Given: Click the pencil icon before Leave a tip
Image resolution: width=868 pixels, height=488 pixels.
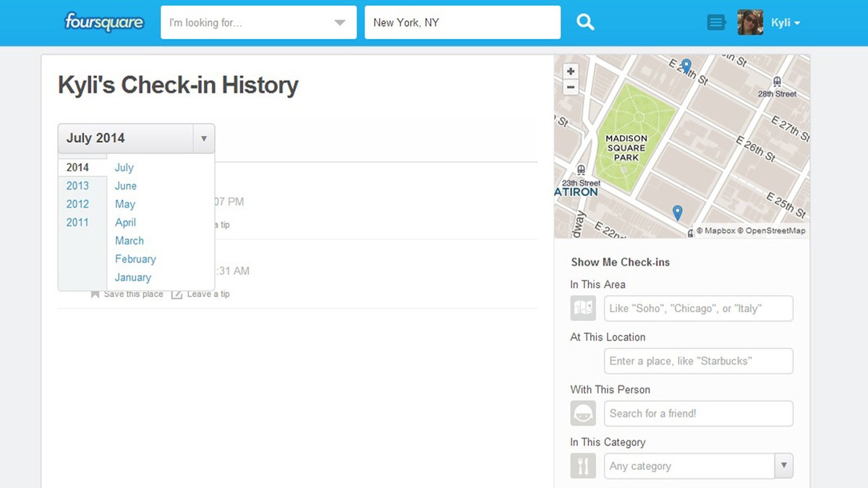Looking at the screenshot, I should pos(177,294).
